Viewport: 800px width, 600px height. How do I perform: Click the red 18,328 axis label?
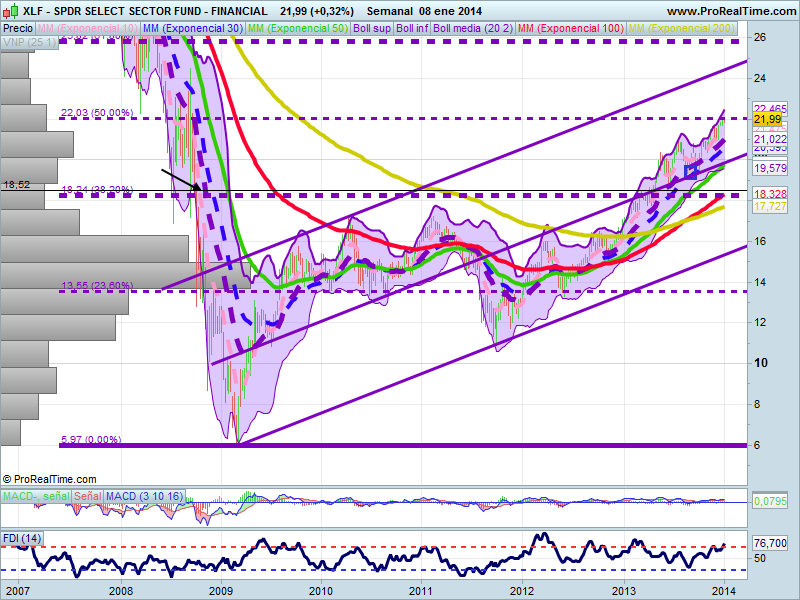(x=770, y=194)
